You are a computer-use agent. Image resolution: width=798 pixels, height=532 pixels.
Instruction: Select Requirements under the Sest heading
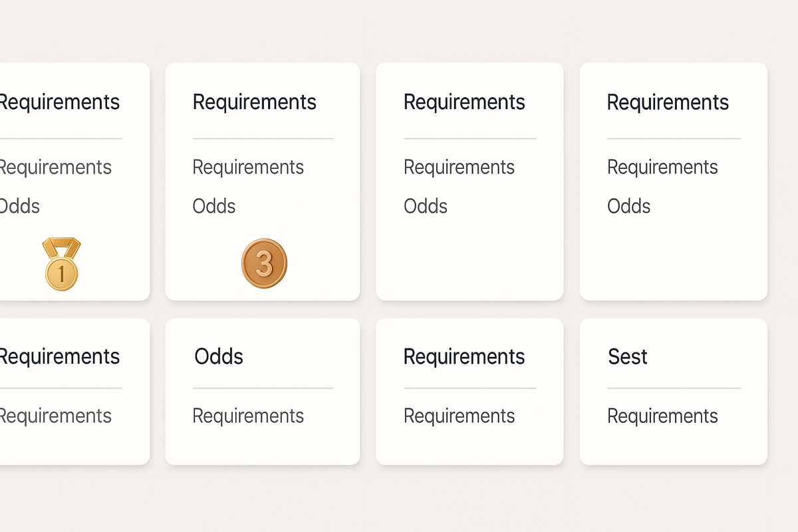[x=662, y=416]
